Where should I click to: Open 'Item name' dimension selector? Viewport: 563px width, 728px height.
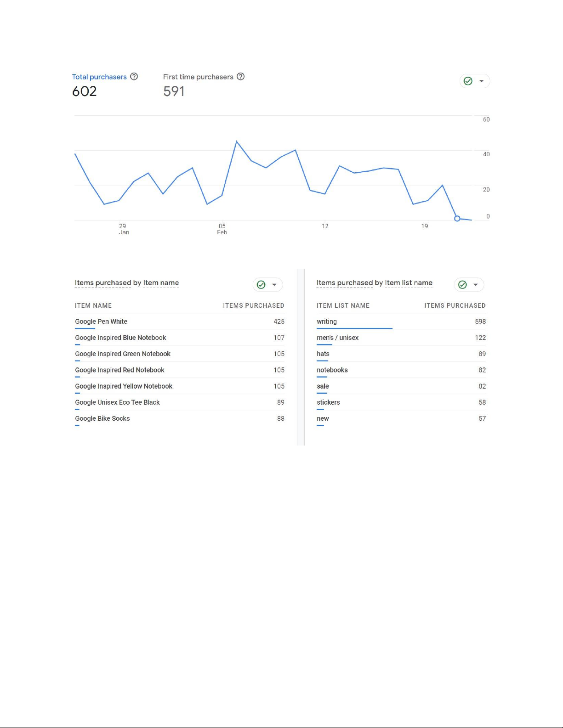(x=161, y=283)
